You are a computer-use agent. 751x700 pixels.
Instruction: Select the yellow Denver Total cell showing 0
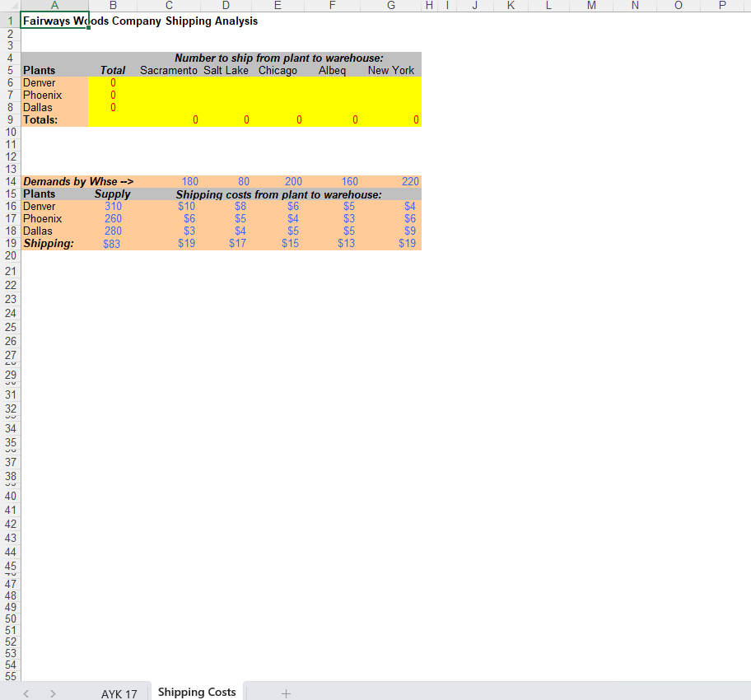112,82
